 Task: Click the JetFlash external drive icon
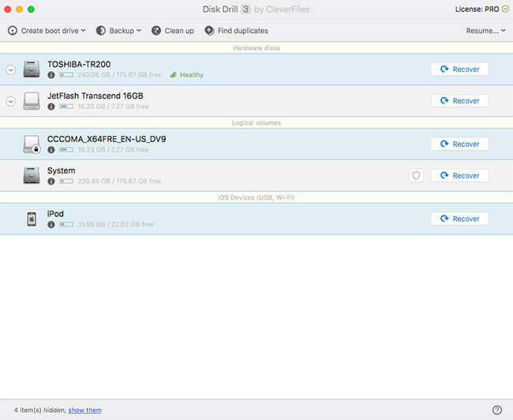pyautogui.click(x=32, y=101)
